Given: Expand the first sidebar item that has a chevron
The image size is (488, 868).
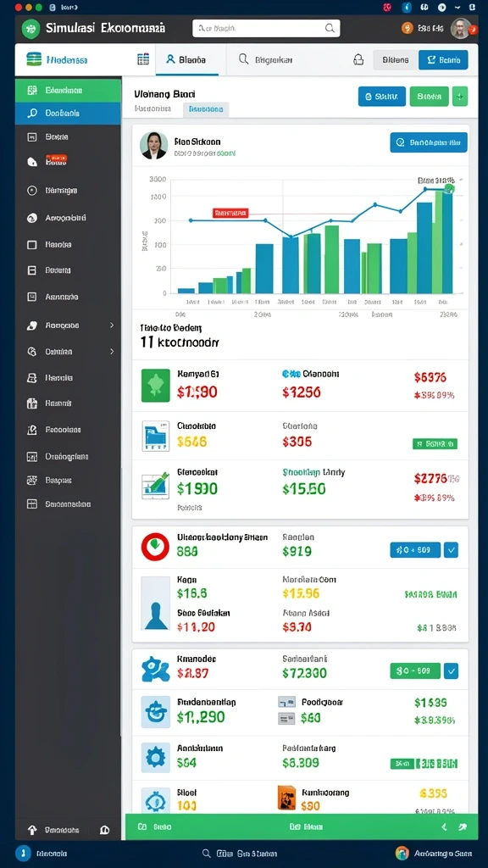Looking at the screenshot, I should tap(68, 325).
